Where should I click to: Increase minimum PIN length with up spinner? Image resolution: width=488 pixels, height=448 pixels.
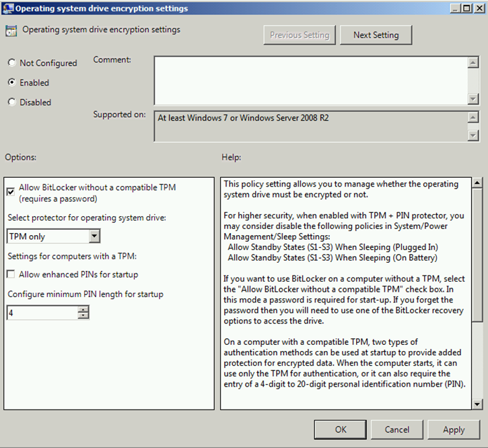point(83,309)
